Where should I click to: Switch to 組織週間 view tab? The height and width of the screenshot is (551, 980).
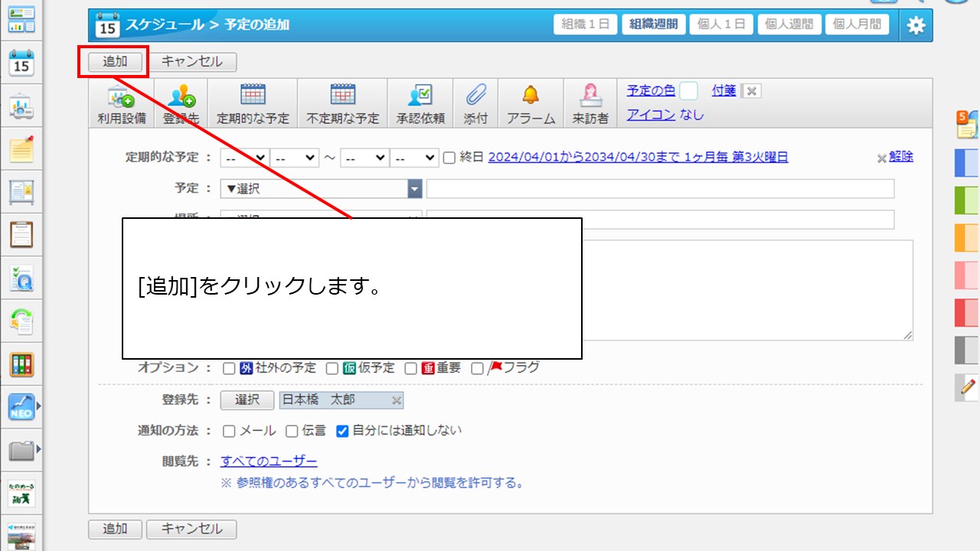653,24
